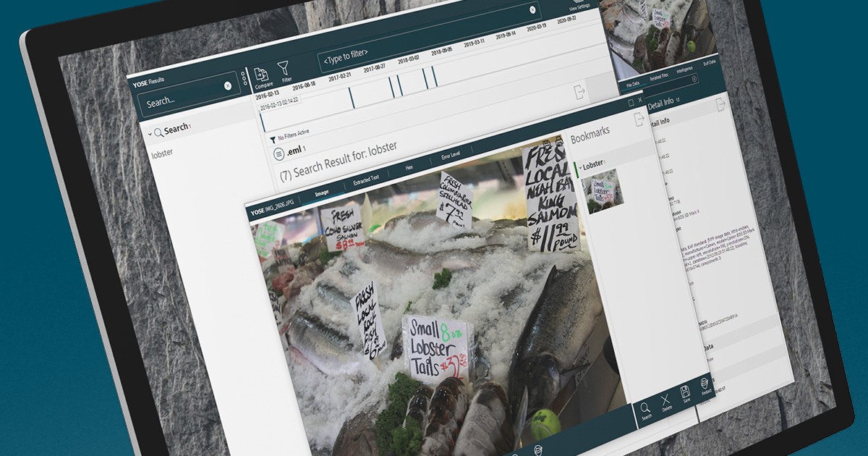Image resolution: width=868 pixels, height=456 pixels.
Task: Open the Filter funnel tool
Action: pyautogui.click(x=286, y=69)
